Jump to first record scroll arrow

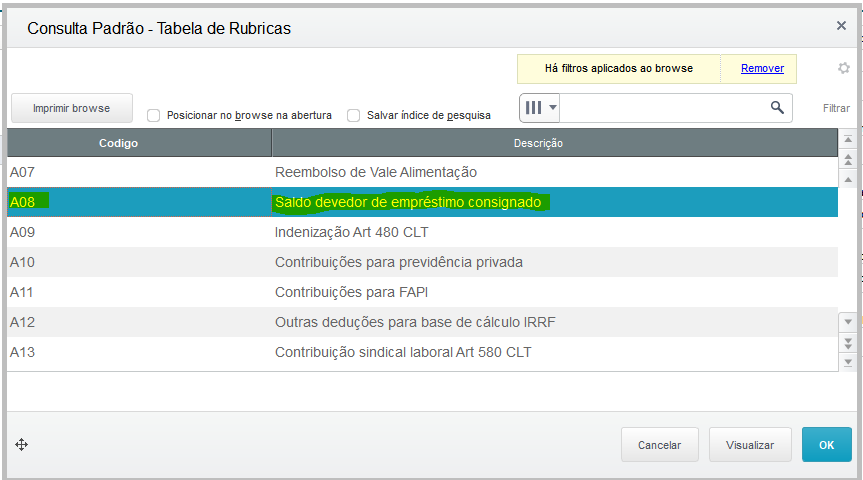pos(848,139)
